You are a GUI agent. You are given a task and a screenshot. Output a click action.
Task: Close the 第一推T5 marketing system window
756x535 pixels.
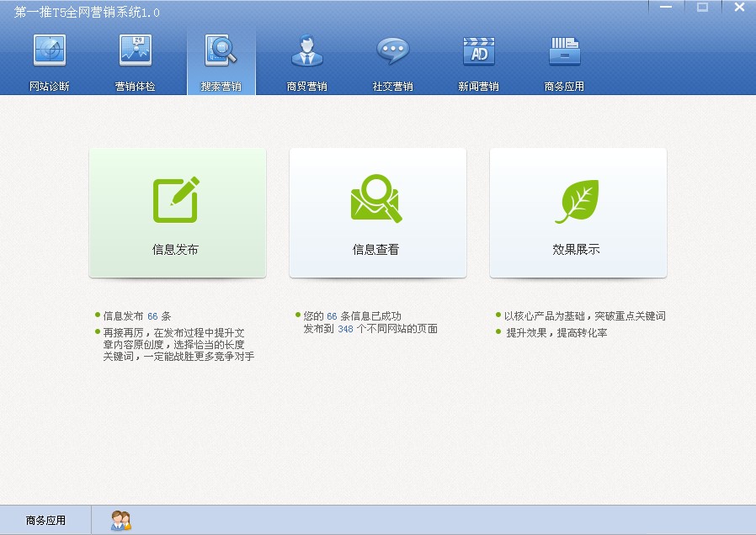click(x=738, y=8)
